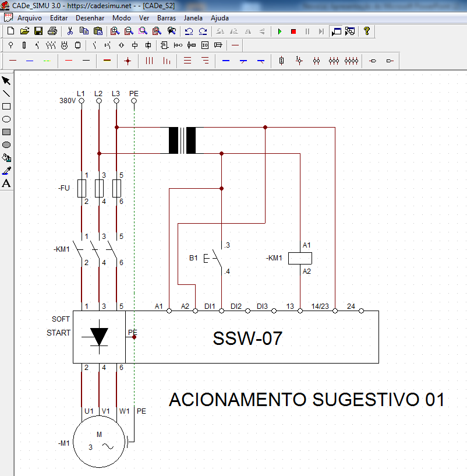
Task: Open the Modo menu
Action: tap(121, 18)
